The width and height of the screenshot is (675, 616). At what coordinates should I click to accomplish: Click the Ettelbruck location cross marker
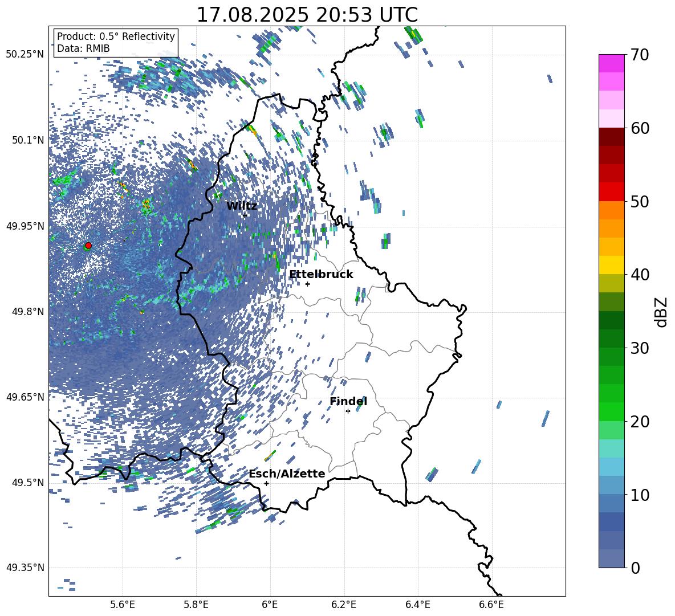(307, 284)
